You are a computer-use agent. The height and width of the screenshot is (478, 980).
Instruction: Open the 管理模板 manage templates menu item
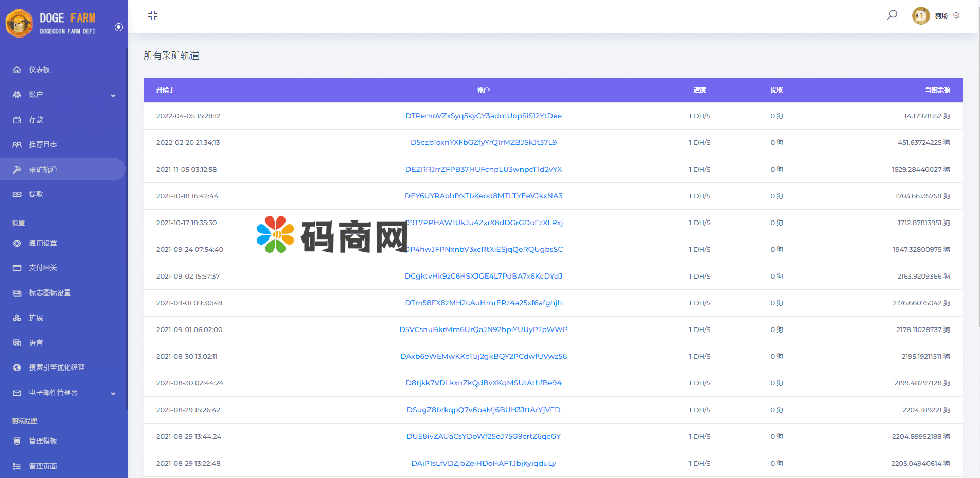43,441
